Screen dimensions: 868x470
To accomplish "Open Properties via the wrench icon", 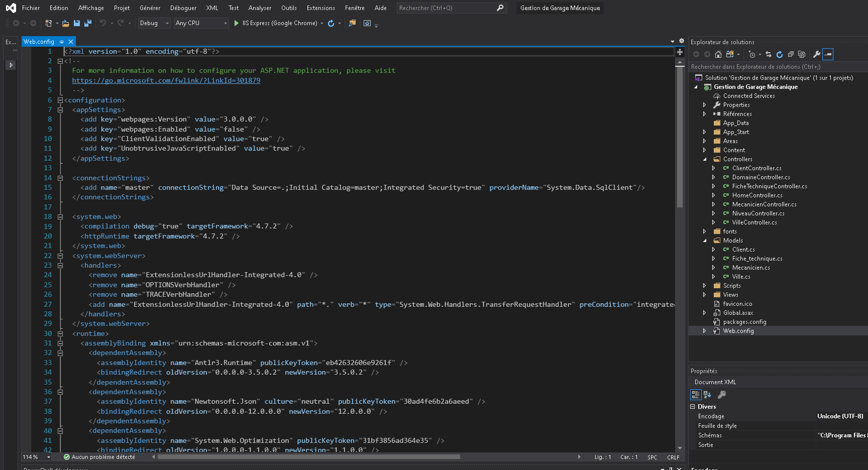I will point(817,55).
